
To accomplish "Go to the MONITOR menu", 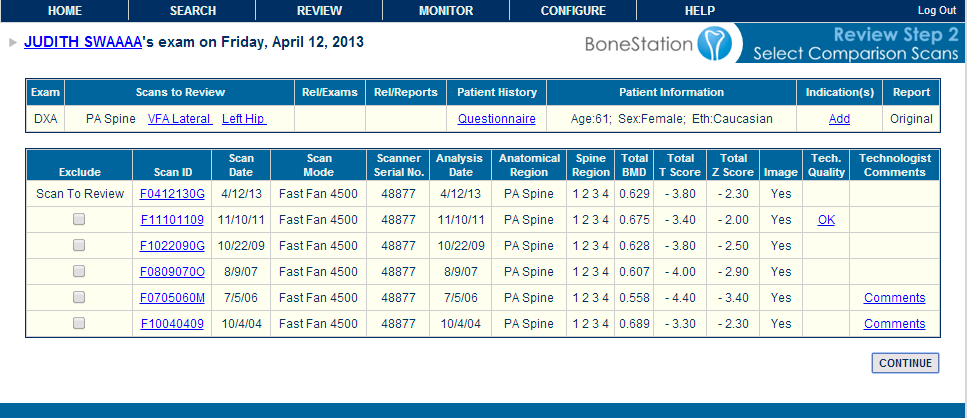I will (446, 11).
